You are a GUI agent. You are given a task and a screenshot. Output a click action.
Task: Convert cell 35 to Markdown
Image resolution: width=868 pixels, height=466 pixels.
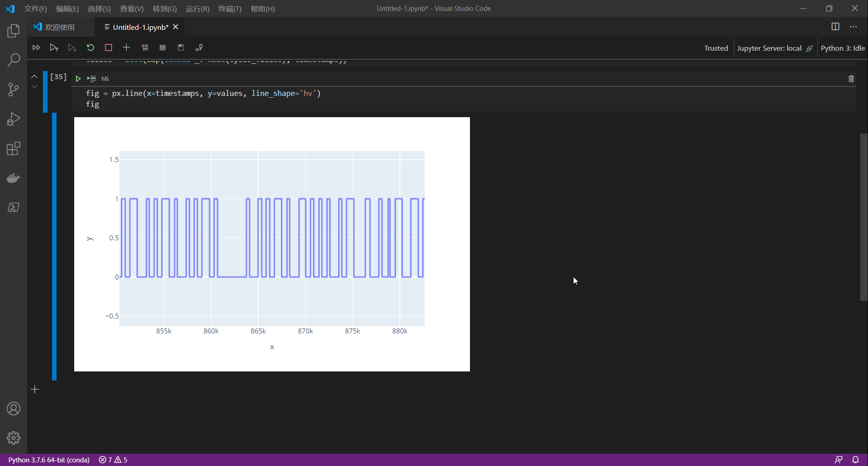pos(105,78)
